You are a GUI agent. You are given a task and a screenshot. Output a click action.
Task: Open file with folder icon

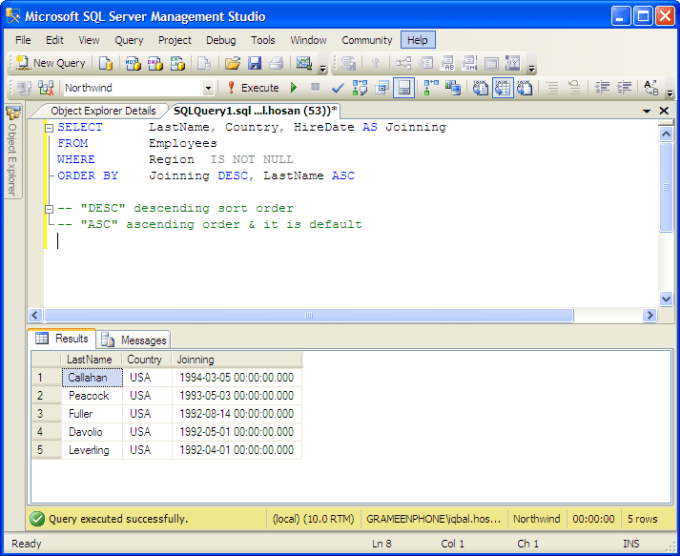pos(232,63)
